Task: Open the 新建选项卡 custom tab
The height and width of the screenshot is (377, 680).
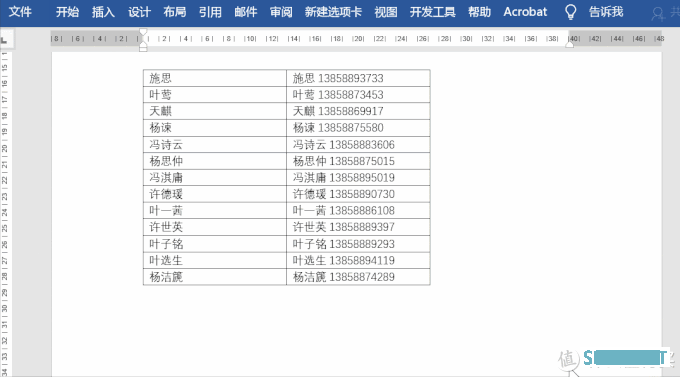Action: coord(333,12)
